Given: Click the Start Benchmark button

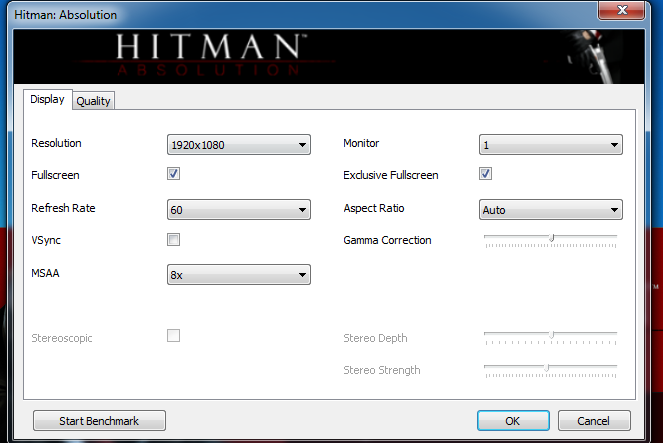Looking at the screenshot, I should pyautogui.click(x=99, y=421).
